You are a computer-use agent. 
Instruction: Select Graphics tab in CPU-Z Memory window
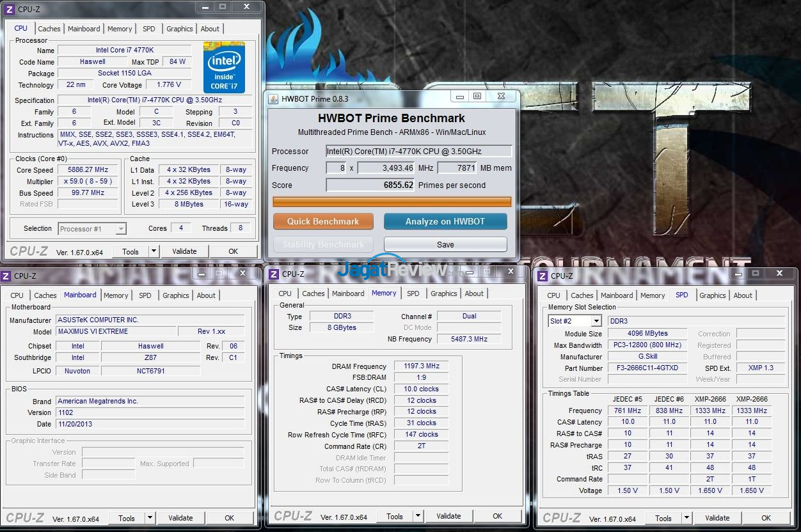[x=444, y=293]
